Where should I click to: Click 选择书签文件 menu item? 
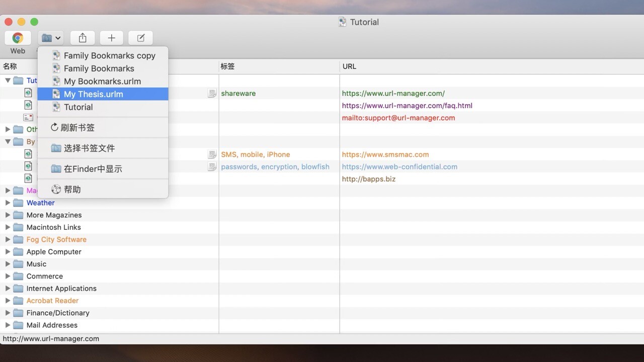tap(103, 148)
